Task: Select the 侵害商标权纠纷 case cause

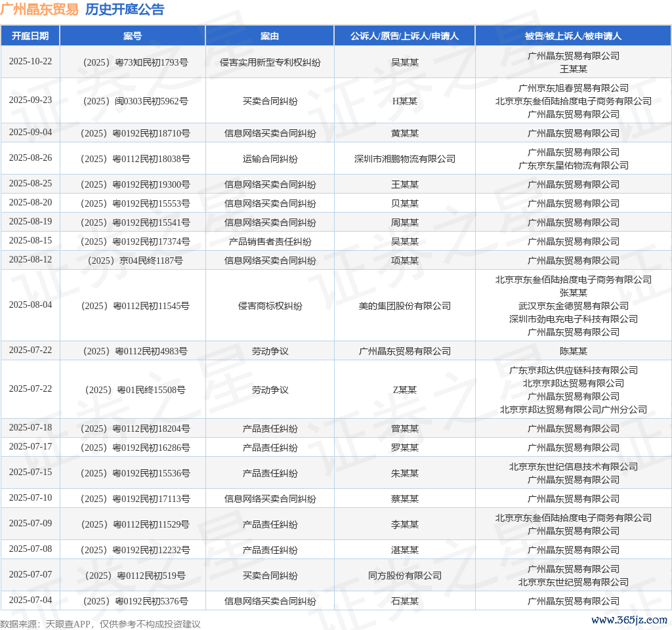Action: [x=270, y=306]
